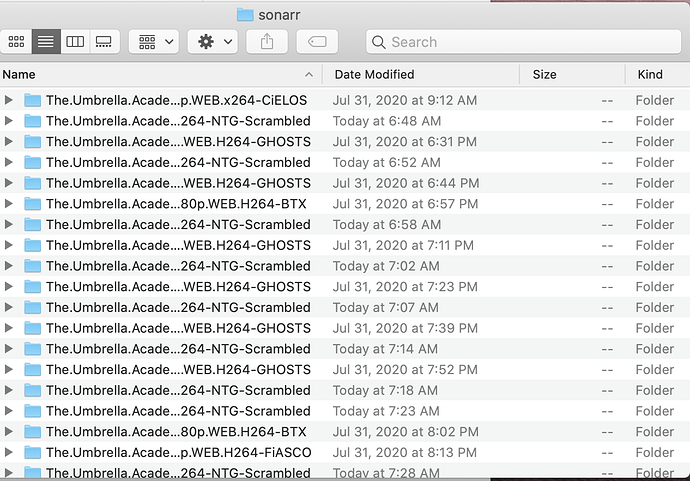Click the sonarr folder title icon
Image resolution: width=690 pixels, height=481 pixels.
pyautogui.click(x=245, y=15)
